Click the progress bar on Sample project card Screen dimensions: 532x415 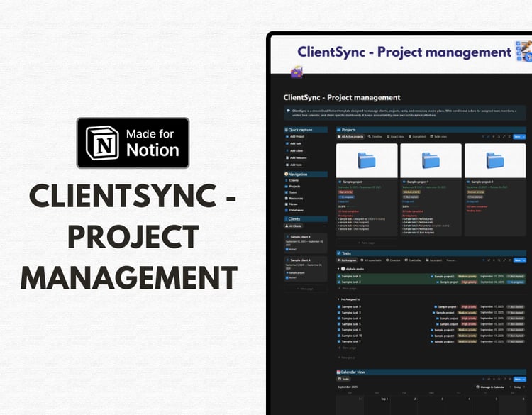tap(350, 206)
